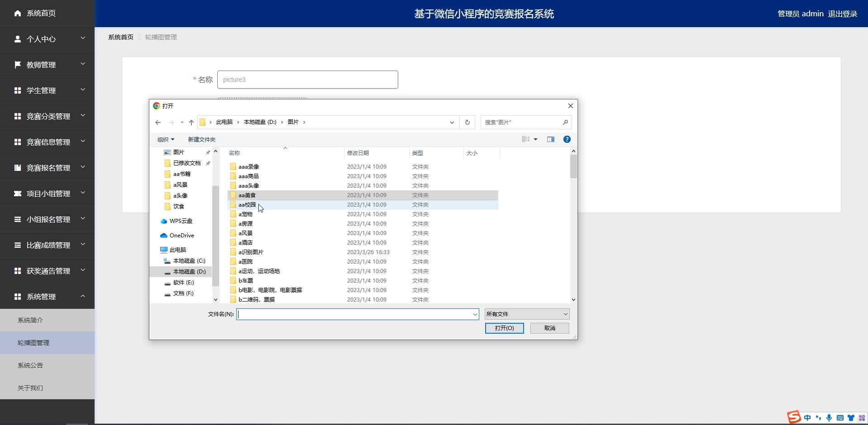Select the aa校园 folder

(362, 205)
